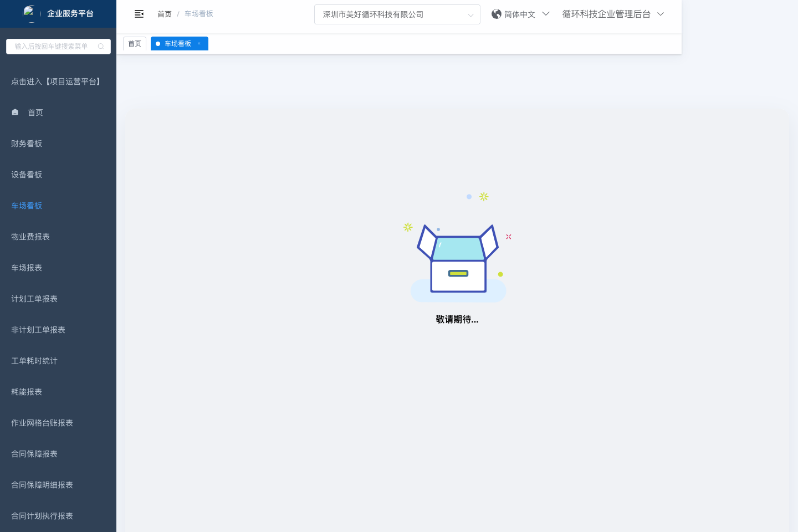Enter the 项目运营平台 via sidebar link
Screen dimensions: 798x532
pos(57,81)
